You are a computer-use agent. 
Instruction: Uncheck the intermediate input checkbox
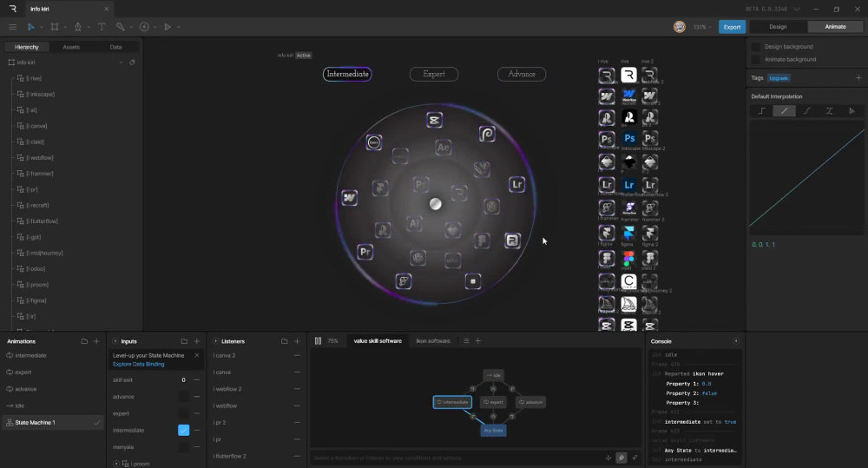click(x=183, y=430)
